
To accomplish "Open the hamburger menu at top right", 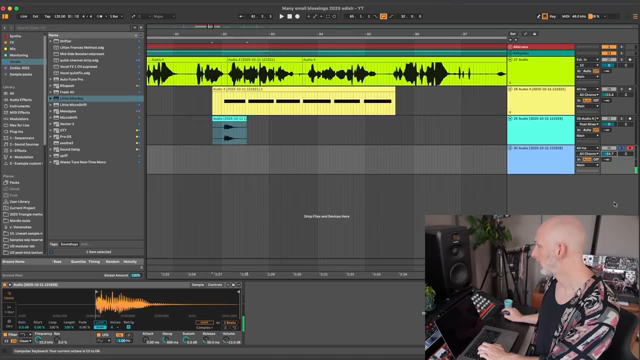I will point(635,16).
